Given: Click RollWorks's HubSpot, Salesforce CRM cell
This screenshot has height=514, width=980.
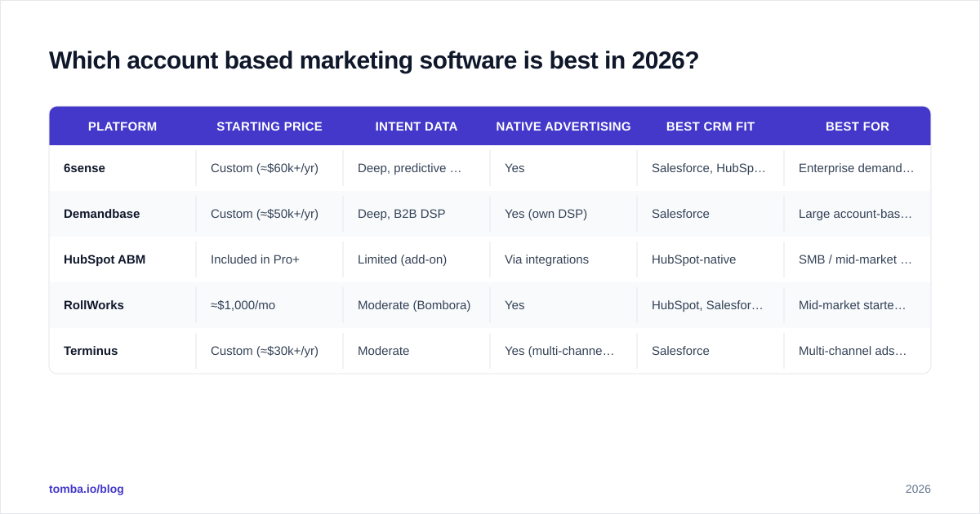Looking at the screenshot, I should coord(710,305).
